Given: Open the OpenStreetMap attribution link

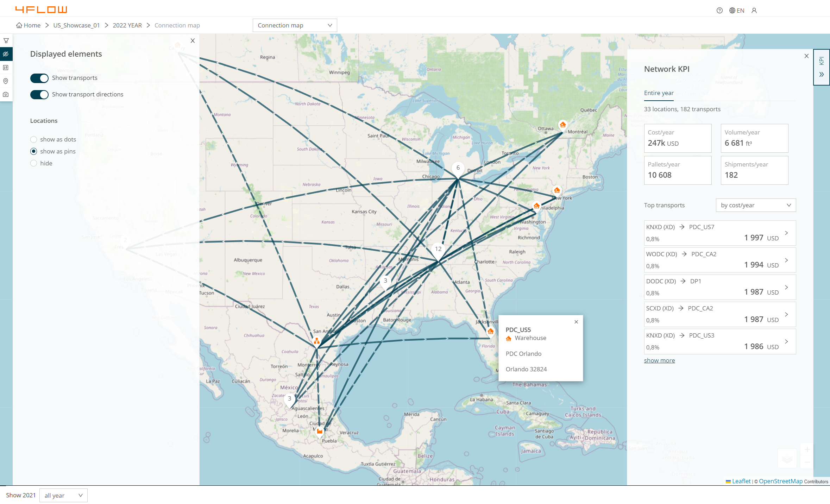Looking at the screenshot, I should (x=781, y=481).
